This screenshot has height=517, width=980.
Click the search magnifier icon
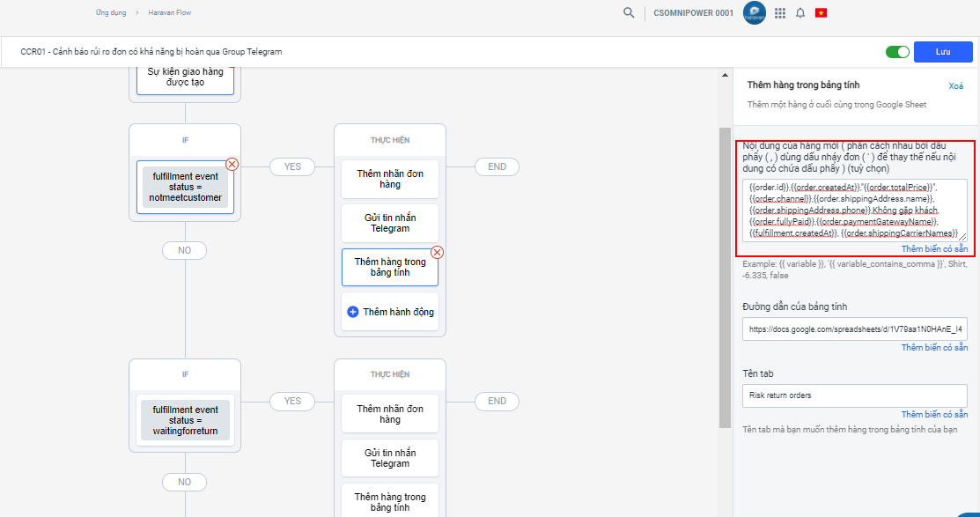628,13
